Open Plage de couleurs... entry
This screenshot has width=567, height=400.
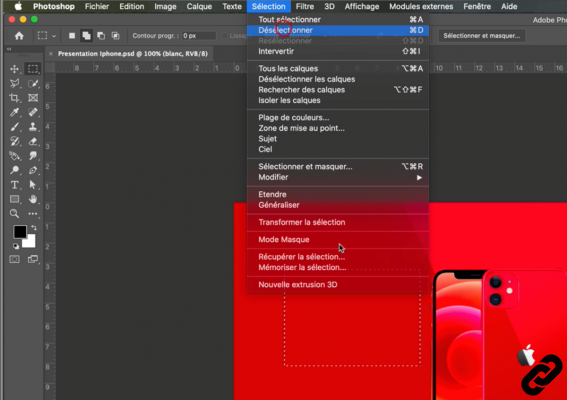338,118
